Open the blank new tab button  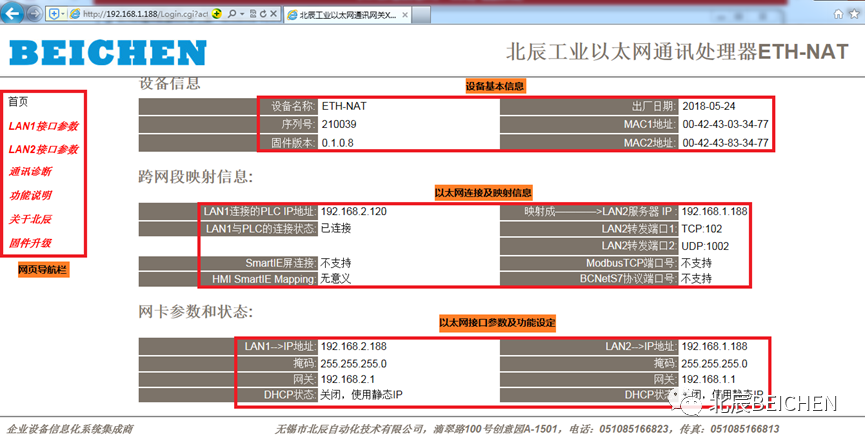click(421, 15)
